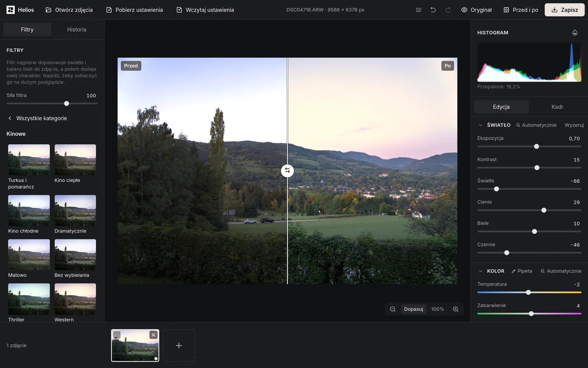Click Wczytaj ustawienia button
The width and height of the screenshot is (588, 368).
tap(205, 10)
